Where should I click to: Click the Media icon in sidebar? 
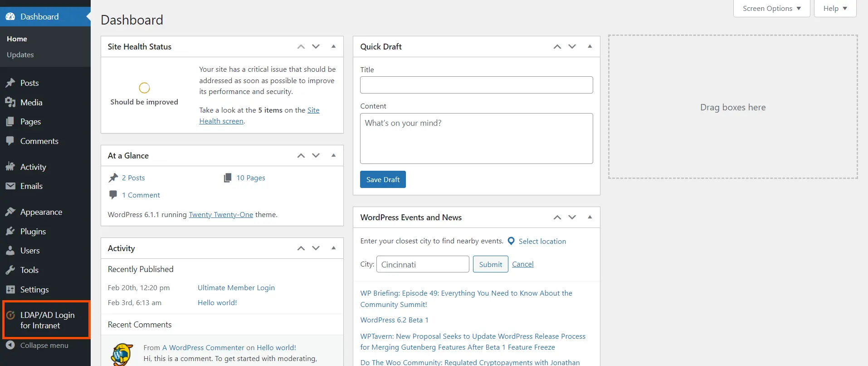tap(10, 103)
